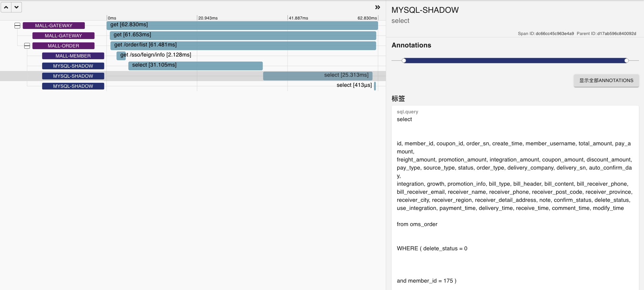The width and height of the screenshot is (644, 290).
Task: Click the get [61.653ms] span bar
Action: tap(243, 36)
